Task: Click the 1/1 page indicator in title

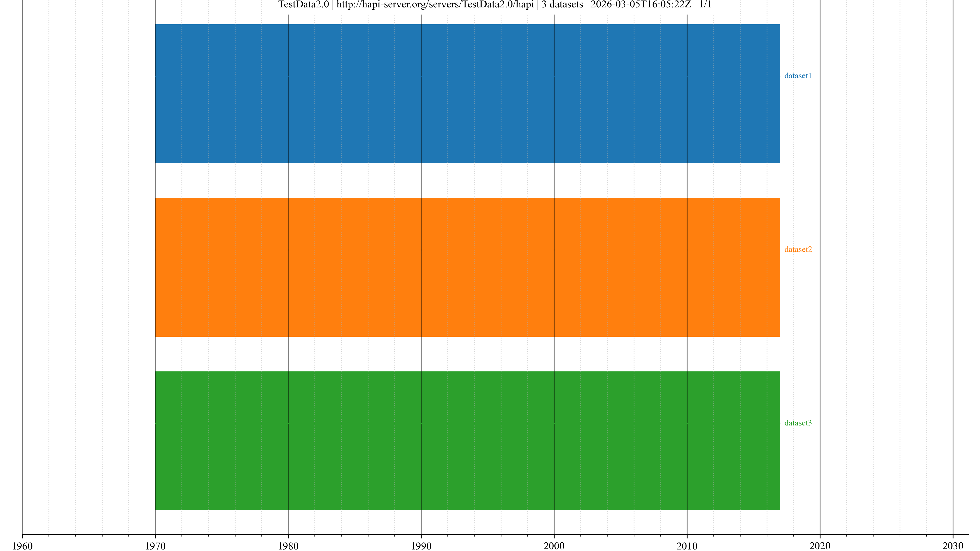Action: point(705,5)
